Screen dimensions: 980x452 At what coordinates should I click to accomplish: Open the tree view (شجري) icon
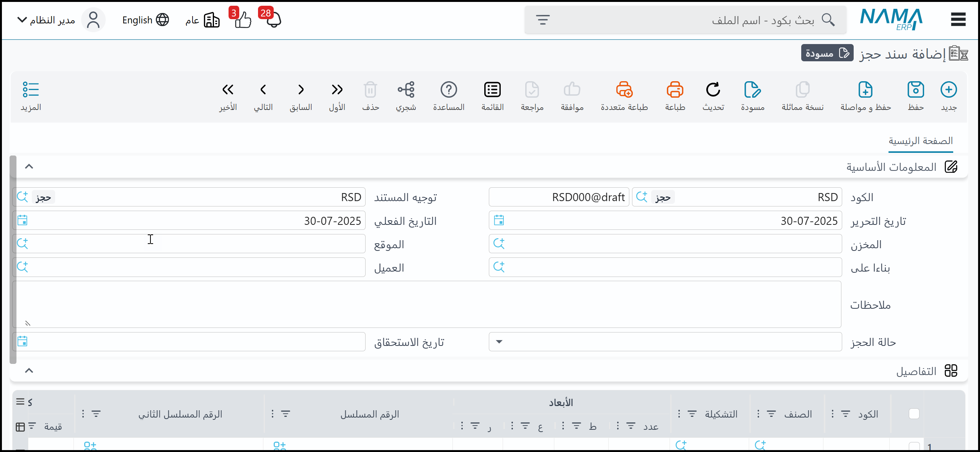tap(406, 90)
